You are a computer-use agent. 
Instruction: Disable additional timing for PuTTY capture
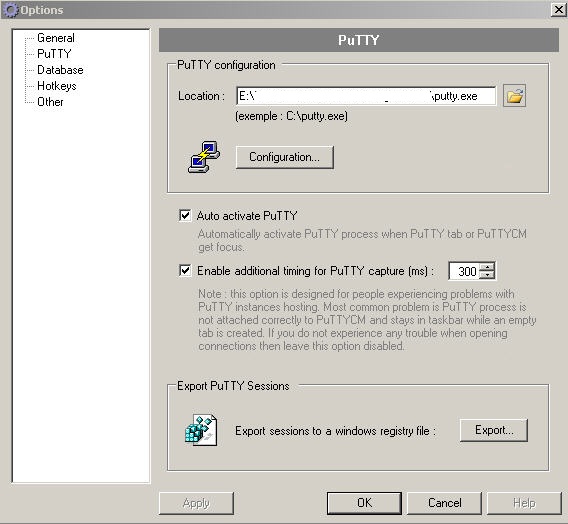point(185,271)
